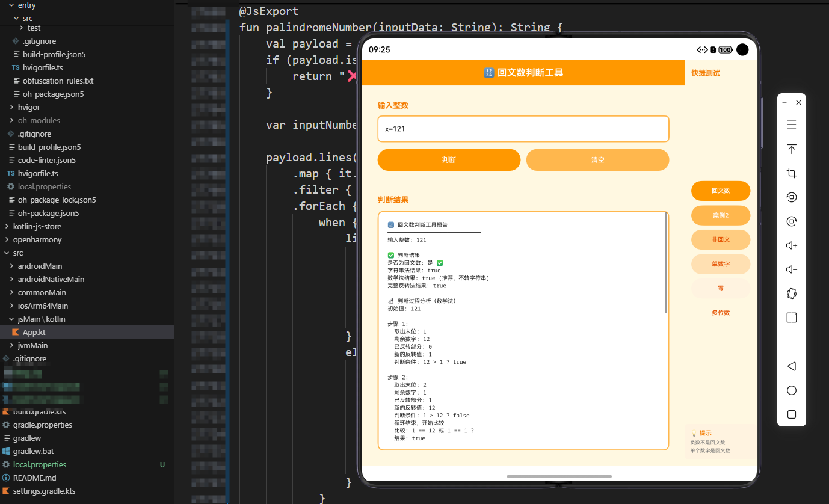Click the Kotlin icon beside settings.gradle.kts

(x=6, y=491)
